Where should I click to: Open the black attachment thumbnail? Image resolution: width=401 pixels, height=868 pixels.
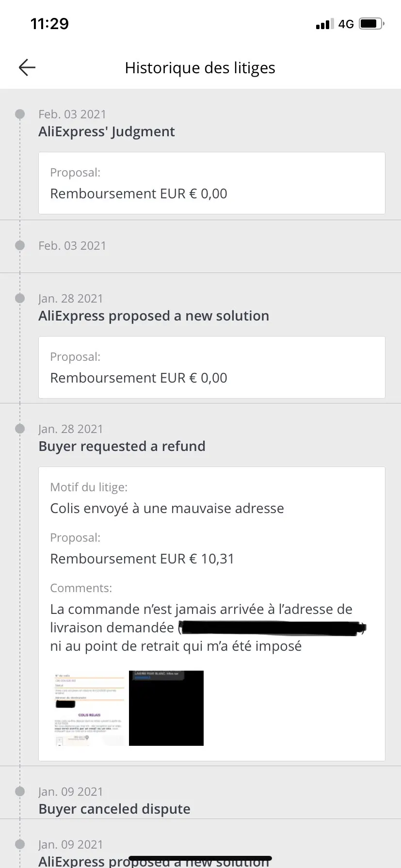(166, 708)
